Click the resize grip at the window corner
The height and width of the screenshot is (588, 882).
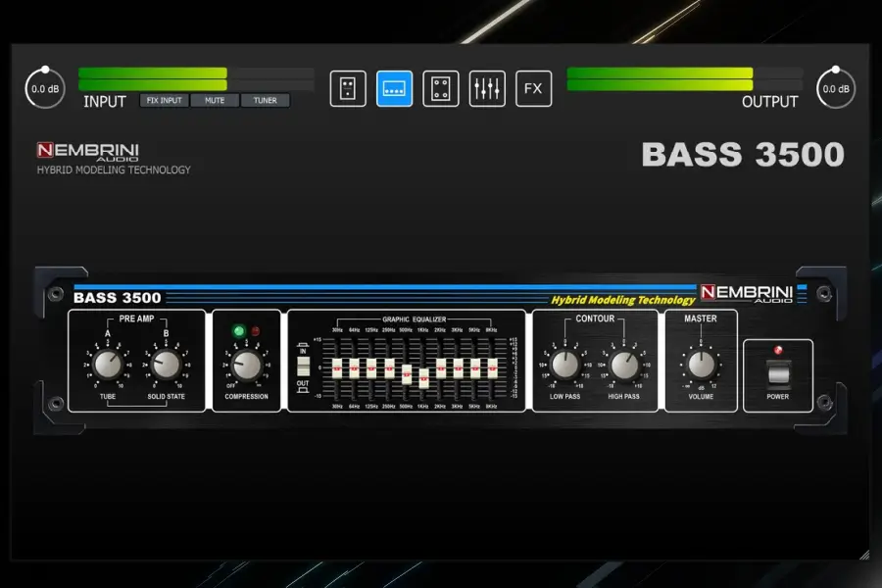(864, 555)
